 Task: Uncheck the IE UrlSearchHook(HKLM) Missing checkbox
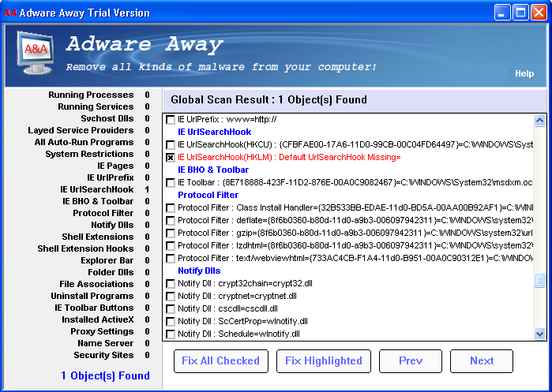coord(171,158)
